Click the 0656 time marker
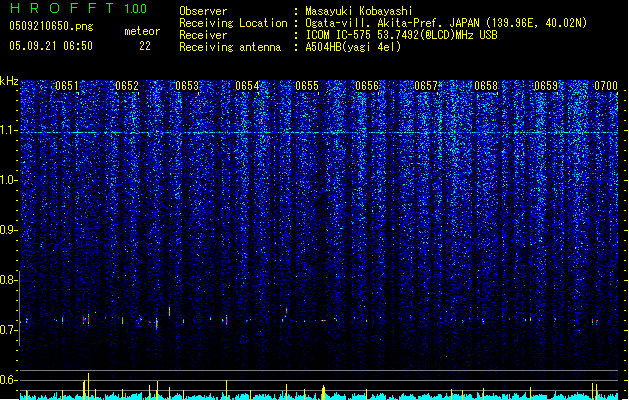This screenshot has height=400, width=629. (367, 86)
